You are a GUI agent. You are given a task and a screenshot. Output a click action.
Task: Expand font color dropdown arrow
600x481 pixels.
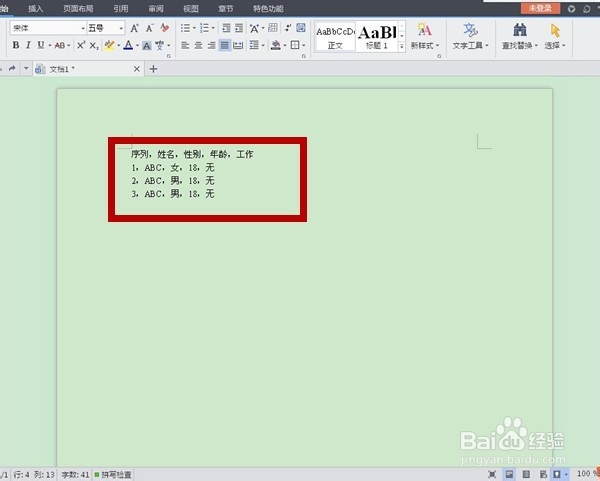pos(137,46)
